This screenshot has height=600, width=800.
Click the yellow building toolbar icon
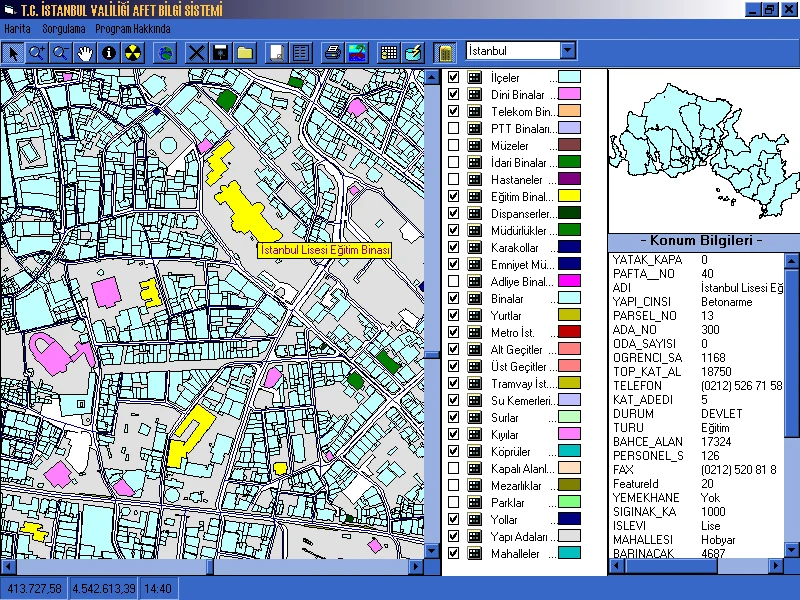(x=445, y=53)
